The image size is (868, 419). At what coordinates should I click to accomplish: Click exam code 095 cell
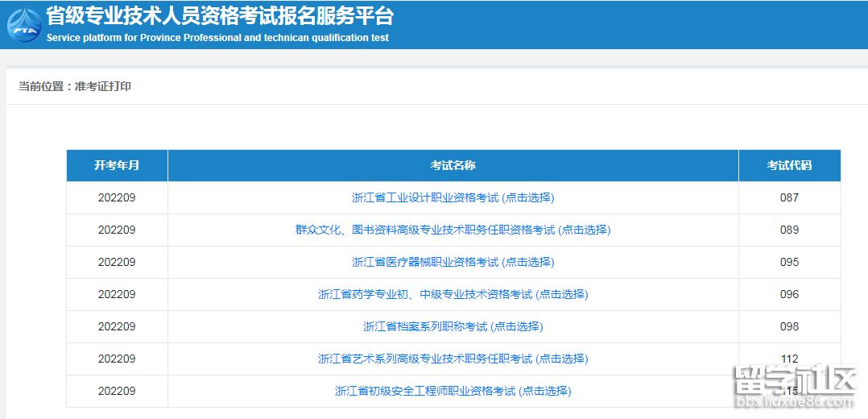click(x=789, y=262)
